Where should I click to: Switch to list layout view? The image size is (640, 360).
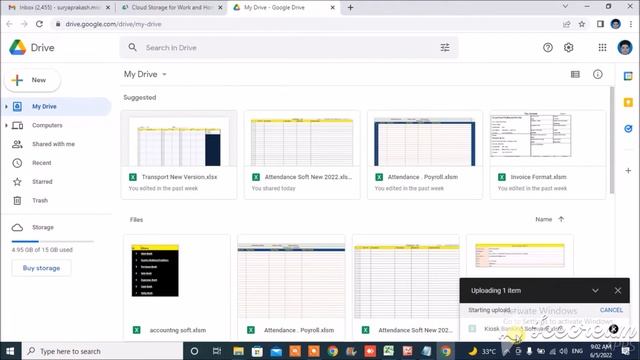click(575, 74)
